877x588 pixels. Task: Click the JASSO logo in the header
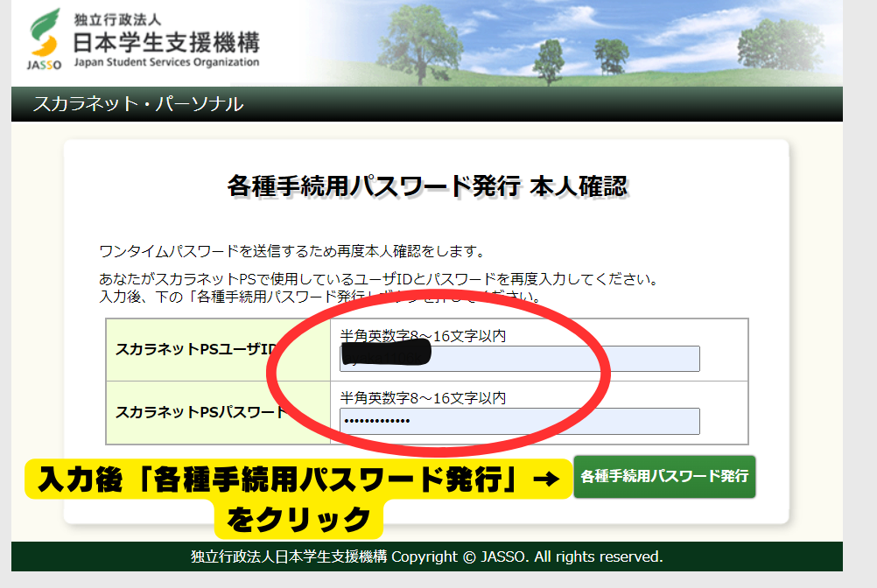(44, 38)
